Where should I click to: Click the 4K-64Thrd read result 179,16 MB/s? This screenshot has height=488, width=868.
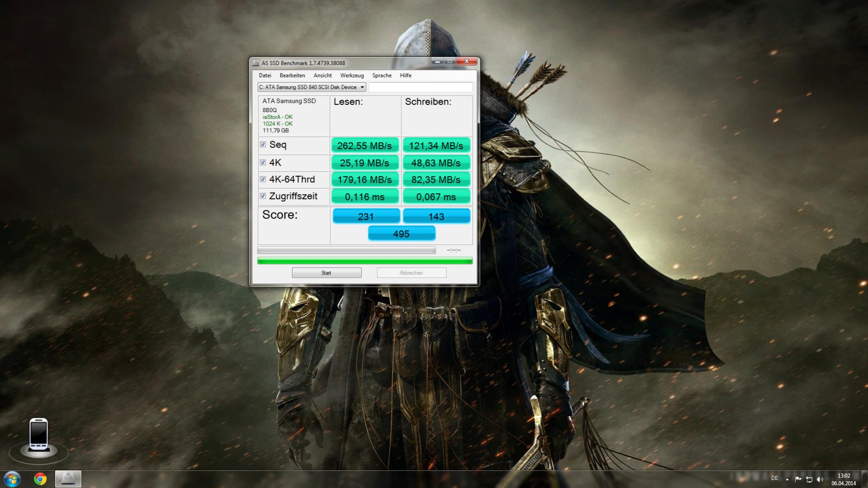tap(365, 180)
